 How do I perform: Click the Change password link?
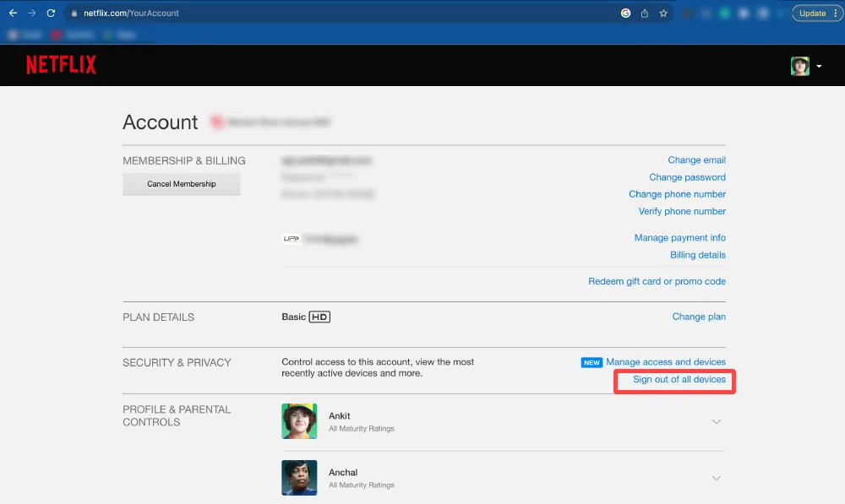click(x=687, y=177)
